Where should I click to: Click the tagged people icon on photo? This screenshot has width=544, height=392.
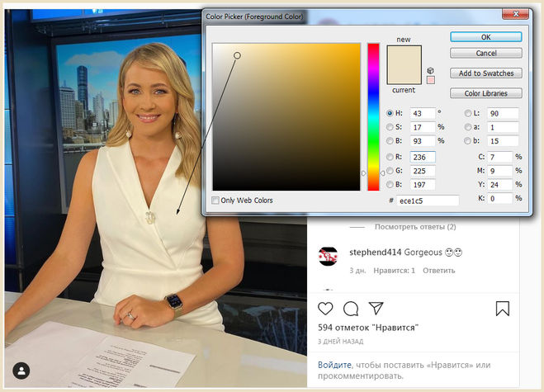tap(21, 370)
